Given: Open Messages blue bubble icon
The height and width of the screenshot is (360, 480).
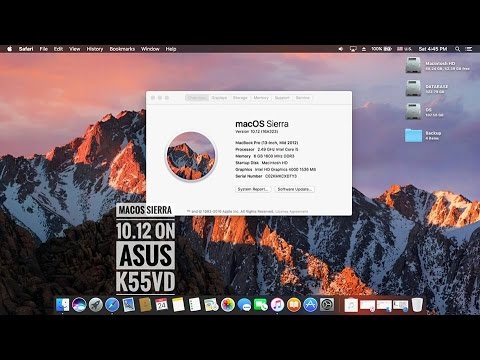Looking at the screenshot, I should 244,305.
